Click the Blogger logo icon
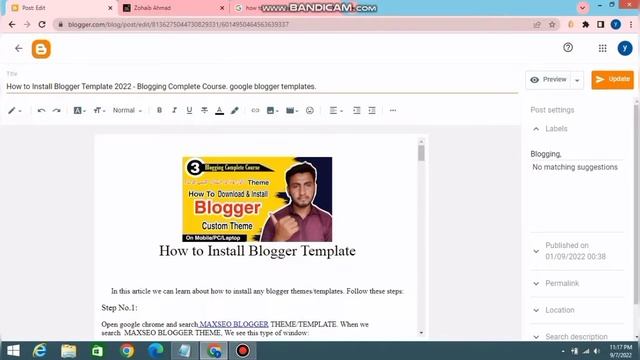Image resolution: width=640 pixels, height=360 pixels. 41,49
